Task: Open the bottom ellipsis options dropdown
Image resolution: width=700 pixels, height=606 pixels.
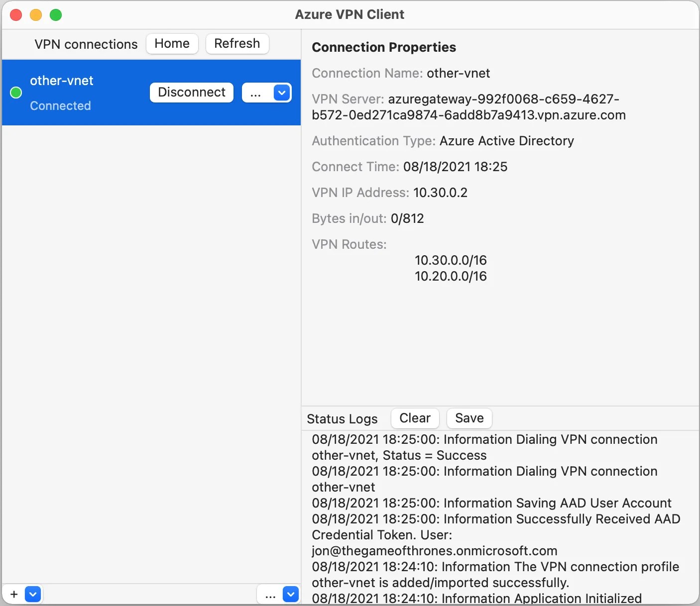Action: [x=291, y=594]
